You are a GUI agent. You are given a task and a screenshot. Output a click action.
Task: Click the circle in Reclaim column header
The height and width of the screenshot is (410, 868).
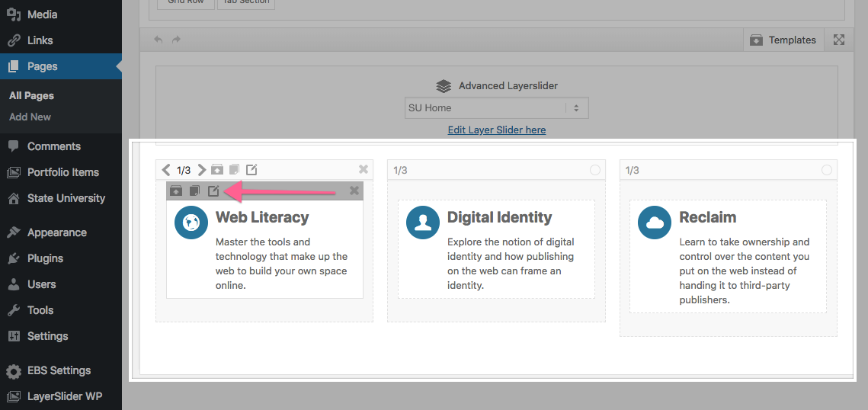click(827, 170)
